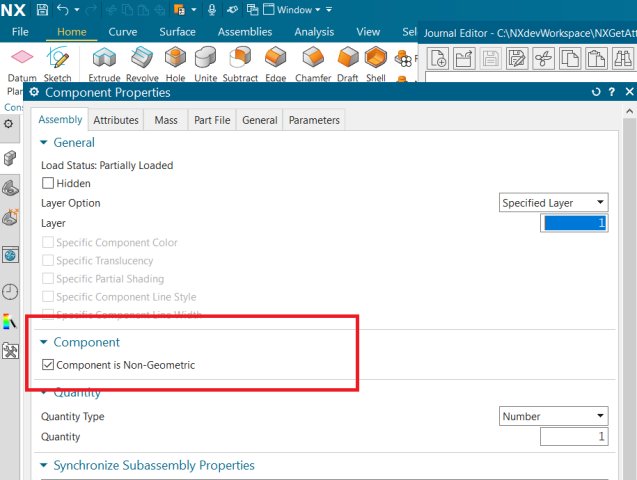Switch to the View ribbon tab
Image resolution: width=637 pixels, height=480 pixels.
[368, 32]
